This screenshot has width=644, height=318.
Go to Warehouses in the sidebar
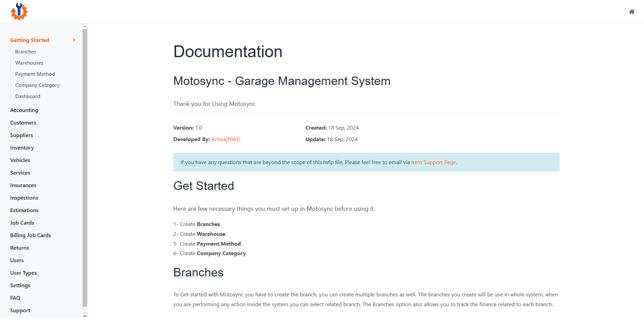tap(29, 63)
